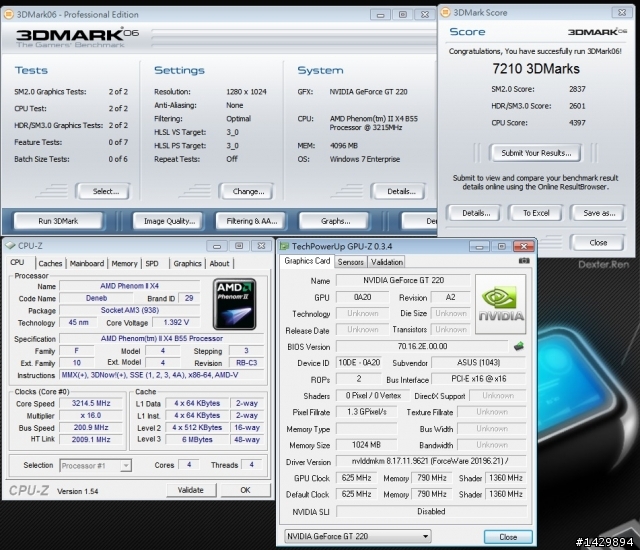Click the AMD Phenom II logo
Screen dimensions: 640x550
tap(234, 304)
